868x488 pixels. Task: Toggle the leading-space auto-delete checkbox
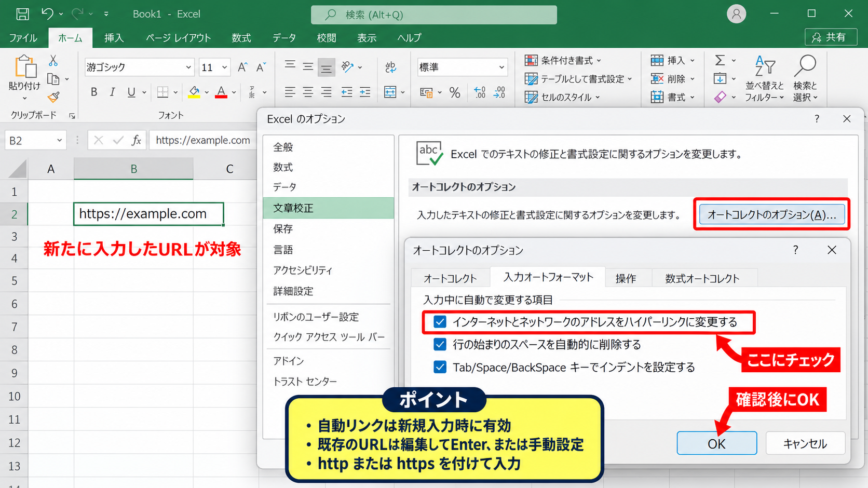pos(440,344)
